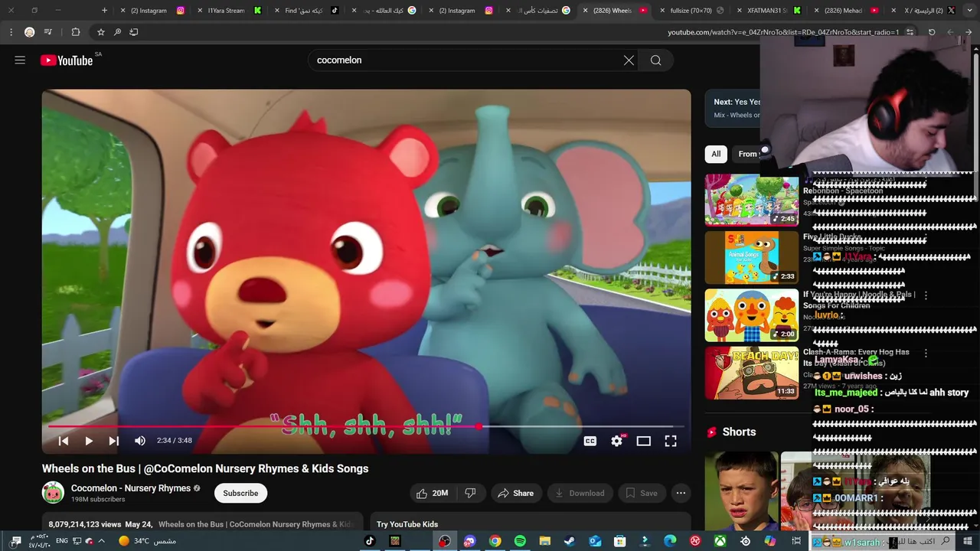Open Outlook from the taskbar
This screenshot has width=980, height=551.
point(595,541)
